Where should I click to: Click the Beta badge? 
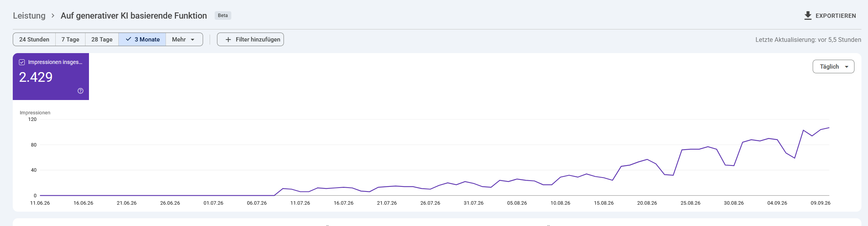click(x=223, y=16)
